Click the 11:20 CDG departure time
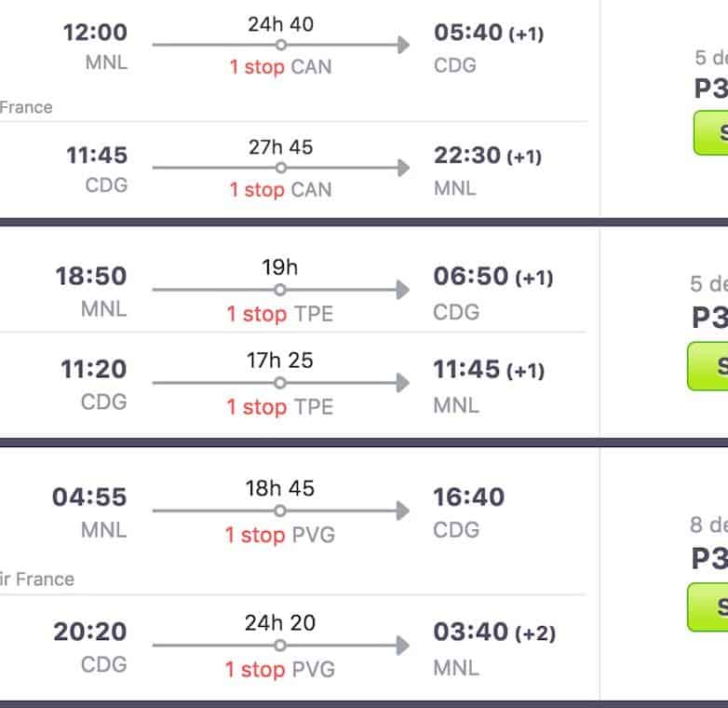This screenshot has width=728, height=708. (x=94, y=370)
